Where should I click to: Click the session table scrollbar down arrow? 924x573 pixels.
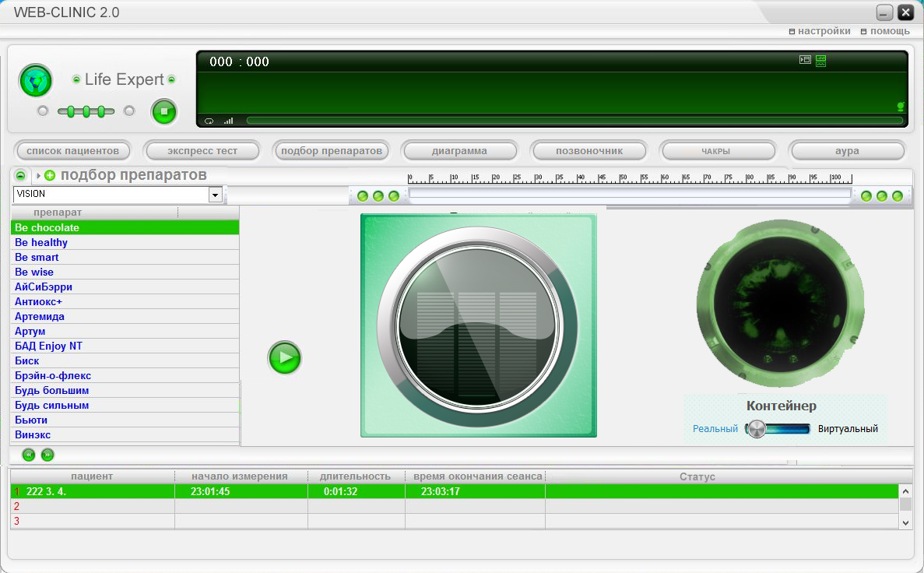906,522
